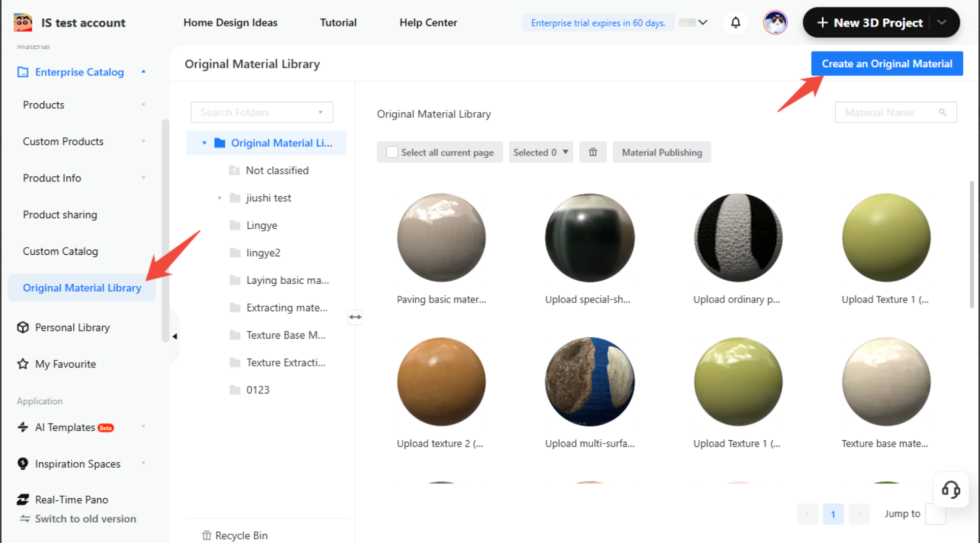This screenshot has height=543, width=980.
Task: Check the Select all current page checkbox
Action: 392,152
